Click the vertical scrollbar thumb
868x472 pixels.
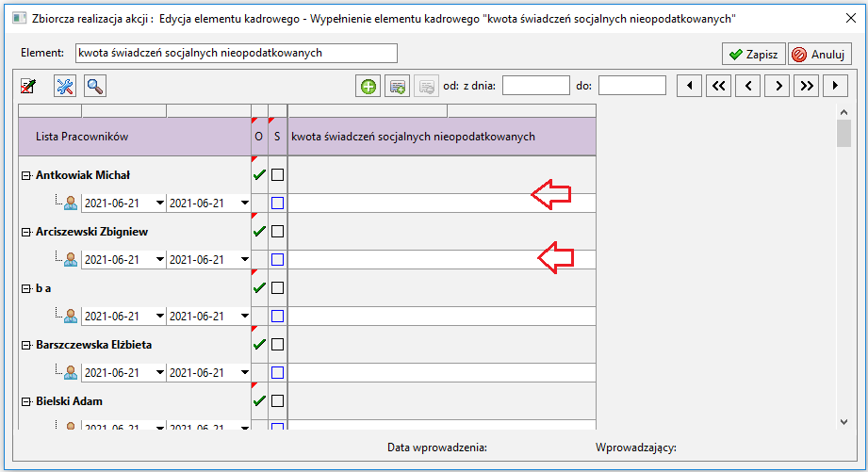pyautogui.click(x=843, y=134)
